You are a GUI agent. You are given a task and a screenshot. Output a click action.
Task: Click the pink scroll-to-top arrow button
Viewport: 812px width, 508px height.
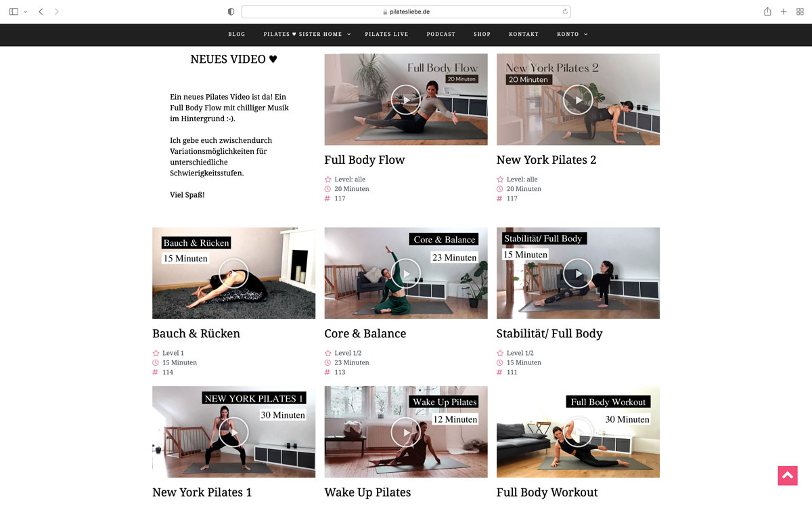click(788, 475)
